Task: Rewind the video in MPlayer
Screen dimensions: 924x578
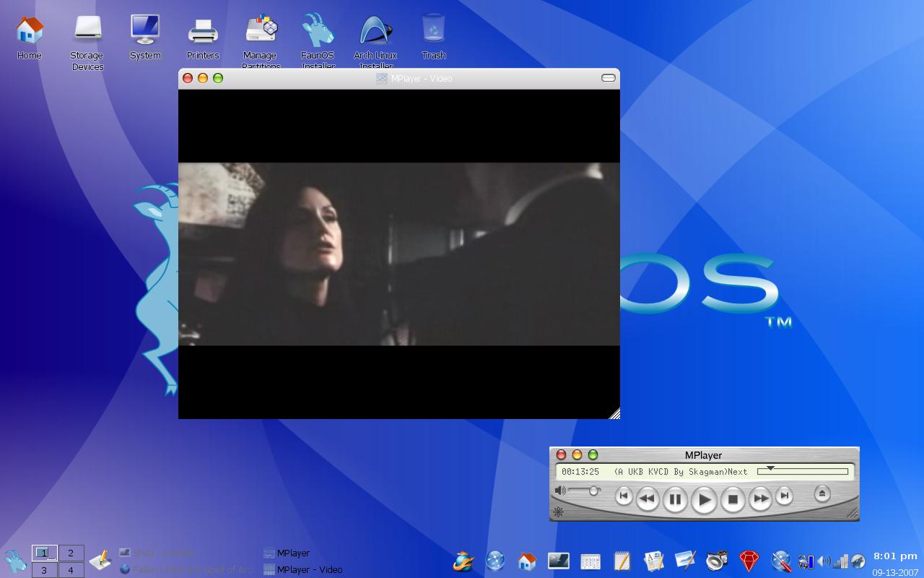Action: click(648, 498)
